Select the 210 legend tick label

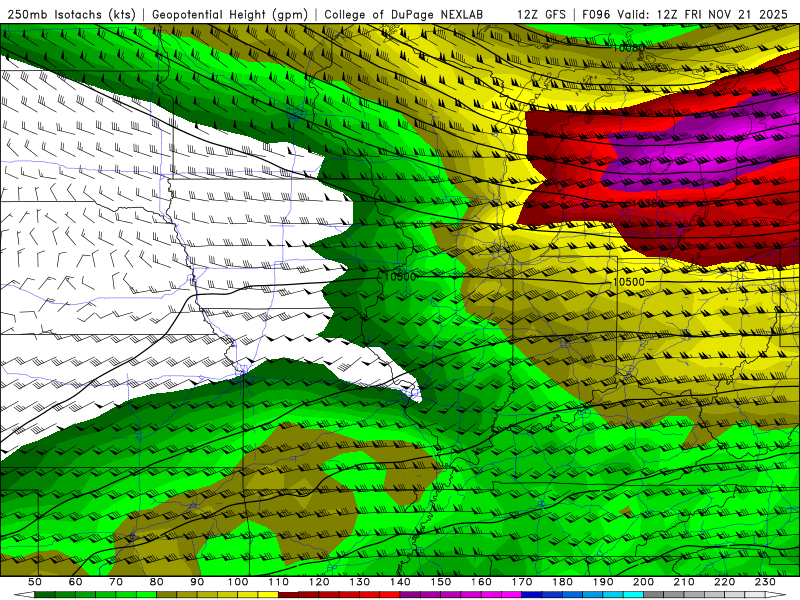[684, 582]
